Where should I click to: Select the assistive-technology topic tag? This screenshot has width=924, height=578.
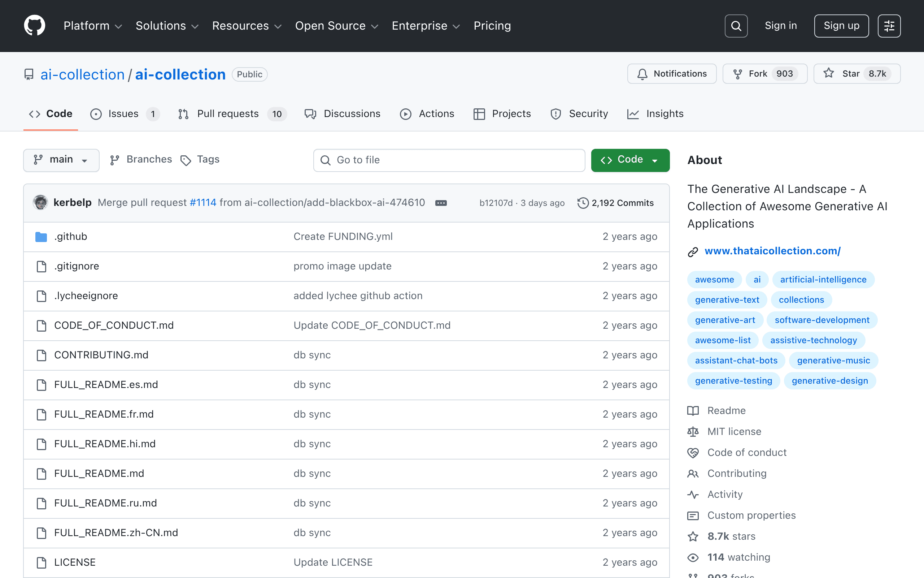[813, 340]
